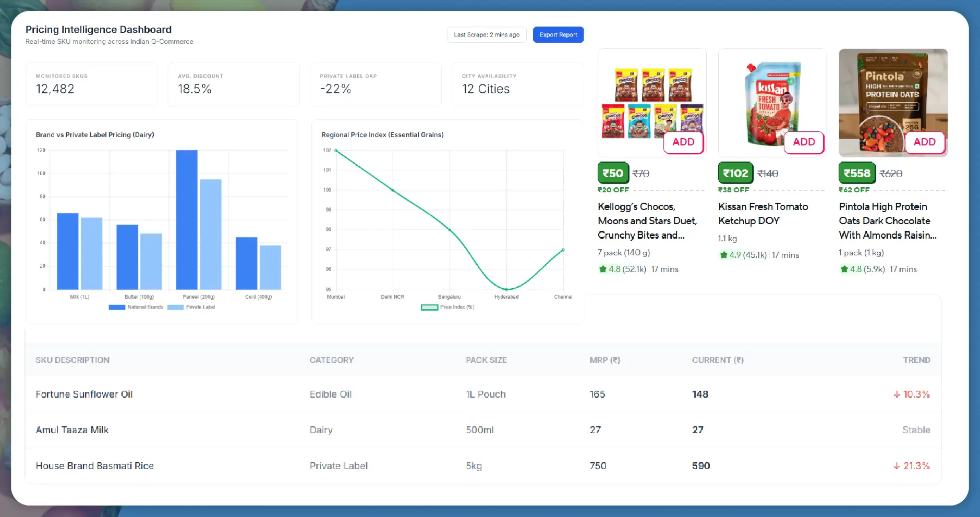Viewport: 980px width, 517px height.
Task: Click the green star rating of Kissan ketchup
Action: pos(723,255)
